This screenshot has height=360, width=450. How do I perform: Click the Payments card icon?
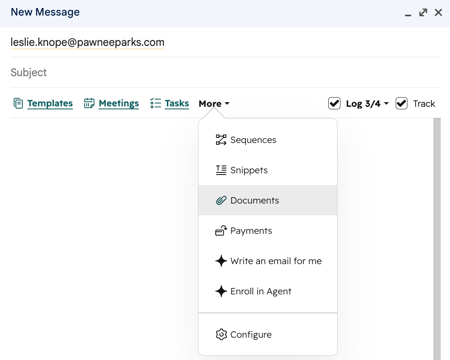[x=221, y=231]
